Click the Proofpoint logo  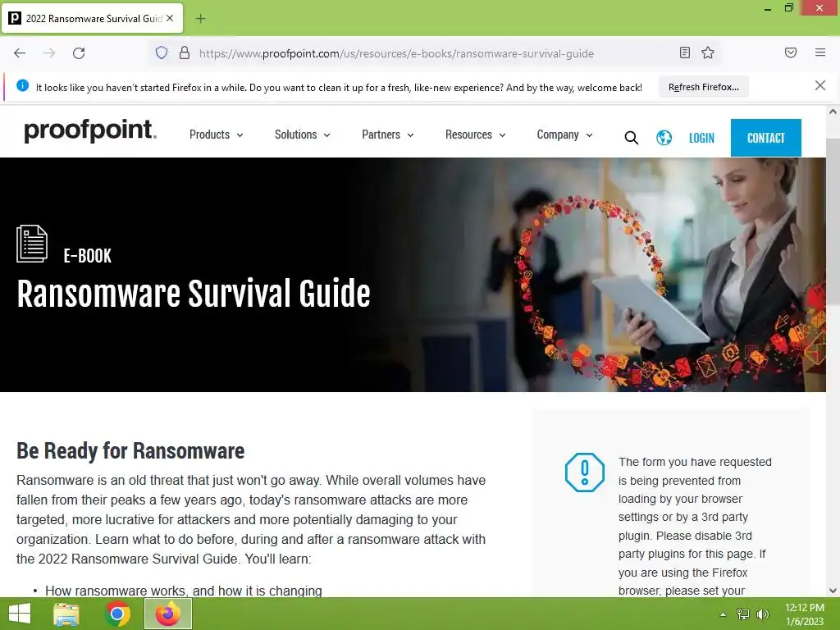pyautogui.click(x=90, y=130)
